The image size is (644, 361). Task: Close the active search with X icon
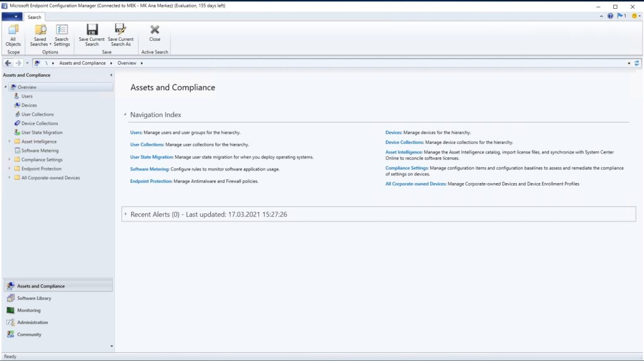point(155,30)
